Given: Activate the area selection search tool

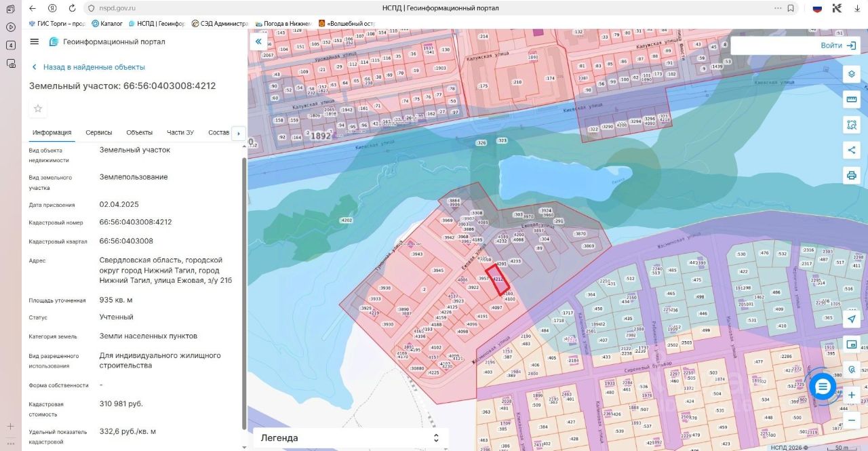Looking at the screenshot, I should tap(851, 125).
